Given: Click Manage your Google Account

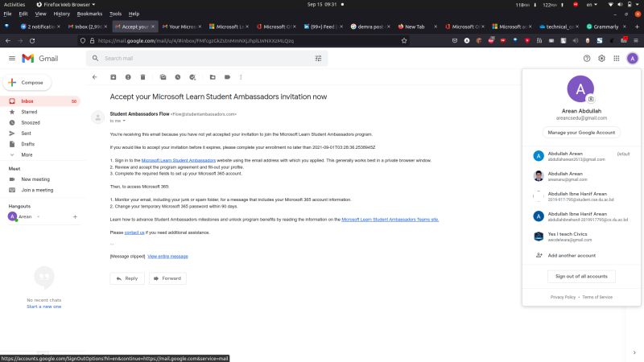Looking at the screenshot, I should pos(581,133).
